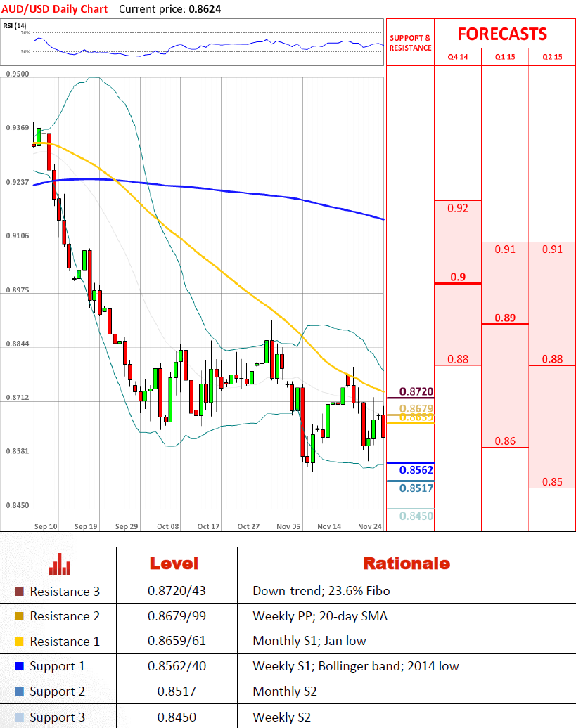The width and height of the screenshot is (576, 728).
Task: Select the Q1 15 forecast column header
Action: [505, 57]
